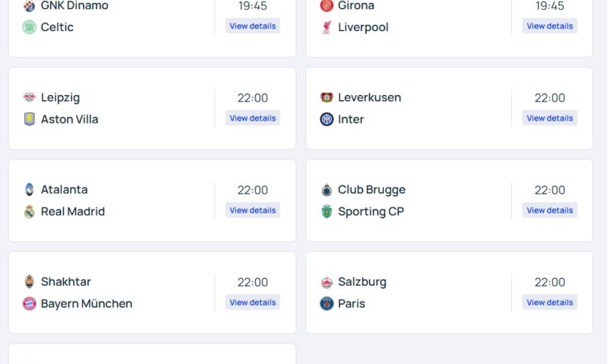The image size is (607, 364).
Task: View details for Leverkusen vs Inter
Action: [549, 118]
